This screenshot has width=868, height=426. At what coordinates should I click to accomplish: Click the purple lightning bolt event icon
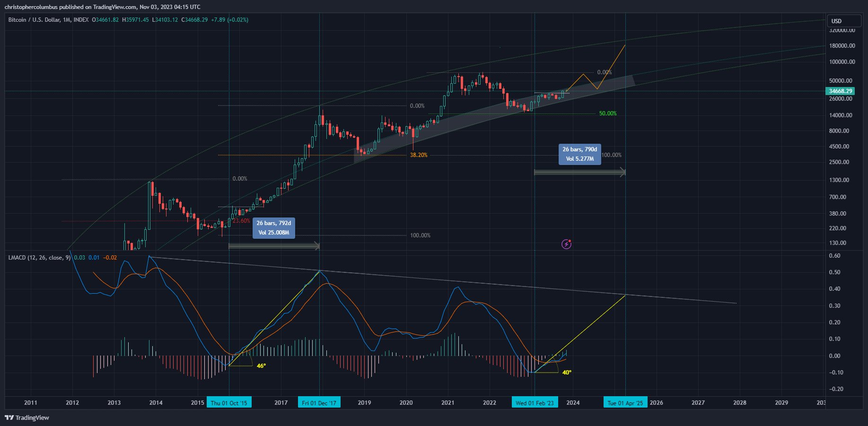[x=566, y=244]
